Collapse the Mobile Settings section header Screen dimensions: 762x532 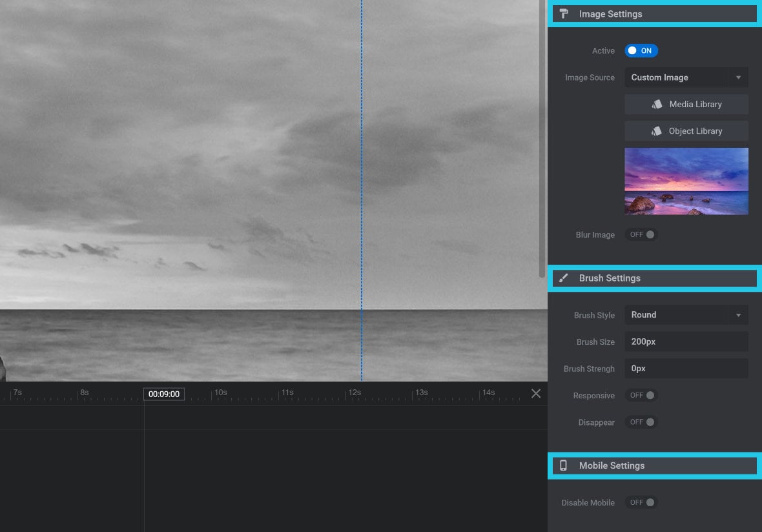tap(655, 466)
